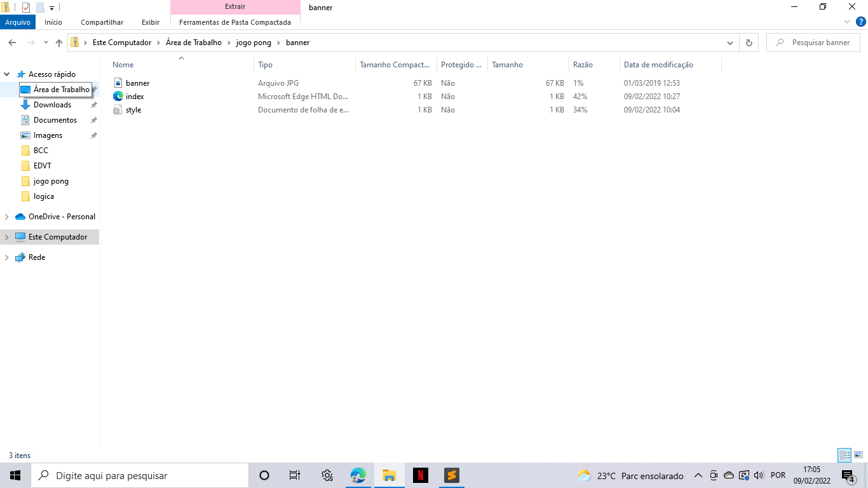Select the style stylesheet file icon
Screen dimensions: 868x488
point(118,110)
